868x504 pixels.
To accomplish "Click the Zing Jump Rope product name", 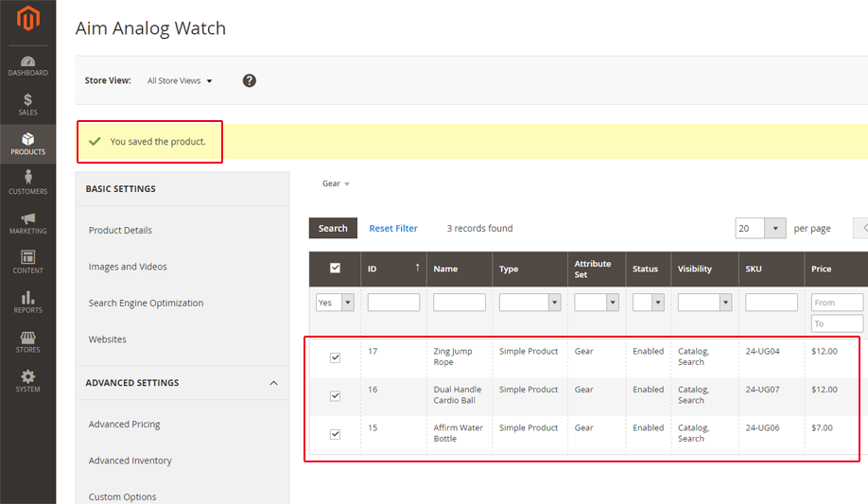I will (x=453, y=356).
